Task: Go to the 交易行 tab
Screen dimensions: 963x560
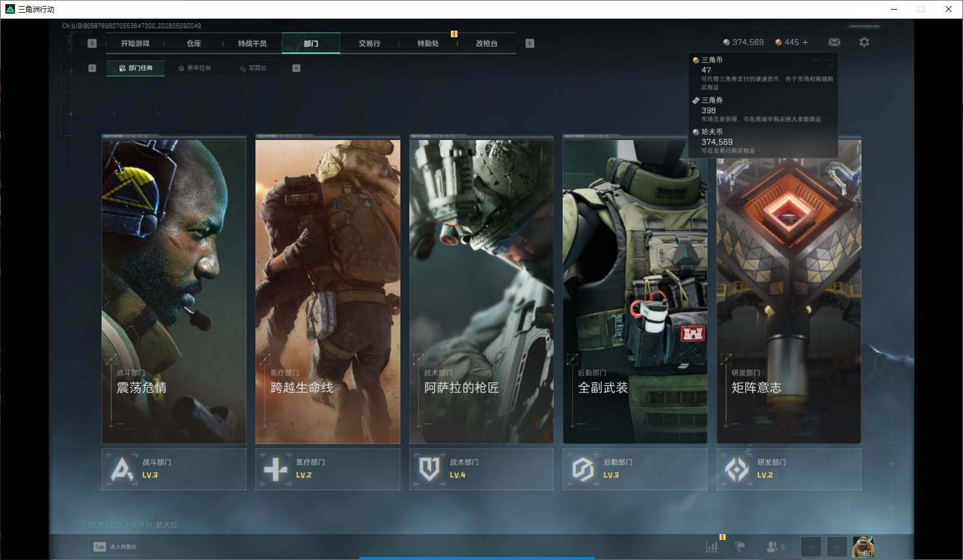Action: [x=369, y=43]
